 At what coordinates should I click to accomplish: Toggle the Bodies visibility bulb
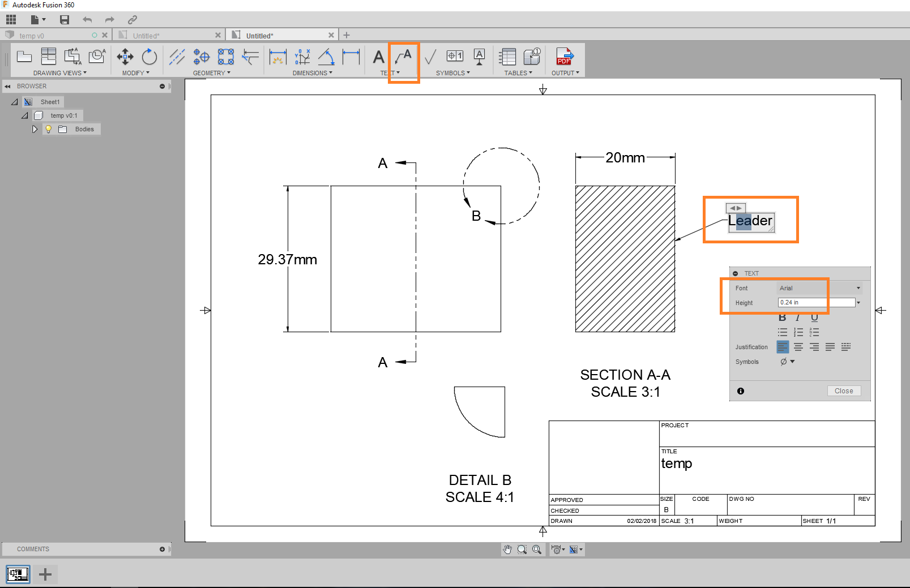[x=48, y=129]
